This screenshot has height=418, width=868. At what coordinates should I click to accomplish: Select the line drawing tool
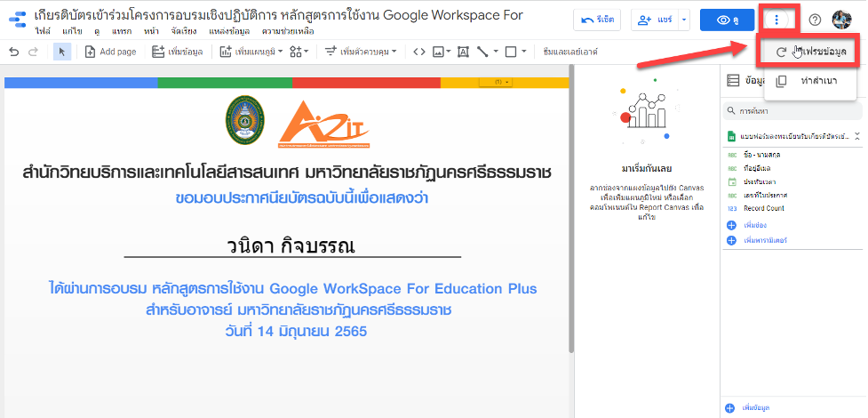[x=482, y=52]
